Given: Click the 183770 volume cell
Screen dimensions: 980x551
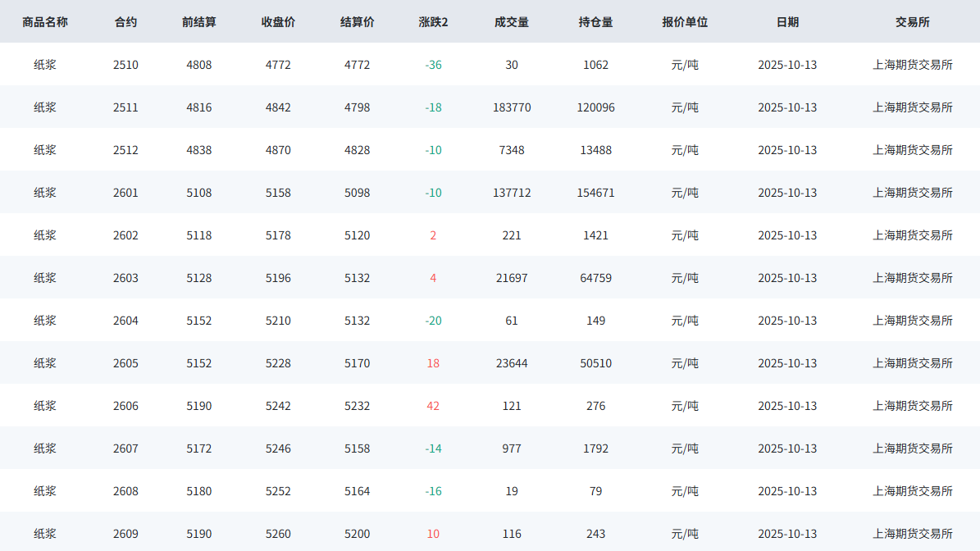Looking at the screenshot, I should coord(512,107).
